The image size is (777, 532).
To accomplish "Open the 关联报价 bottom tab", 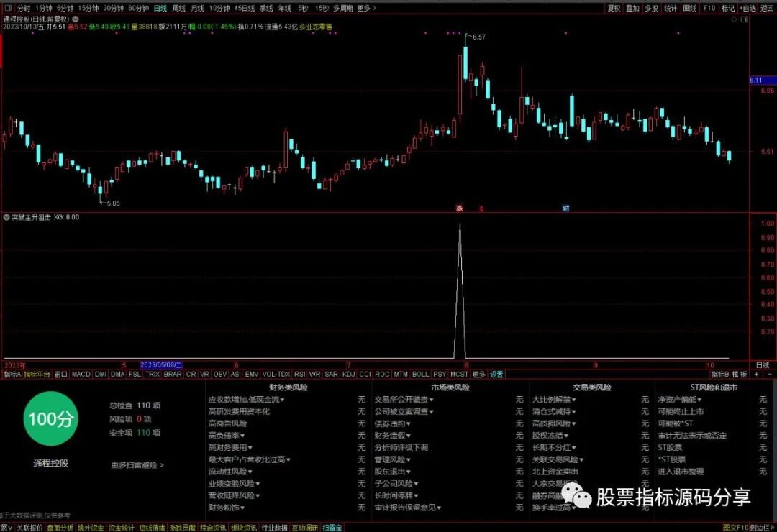I will point(29,528).
